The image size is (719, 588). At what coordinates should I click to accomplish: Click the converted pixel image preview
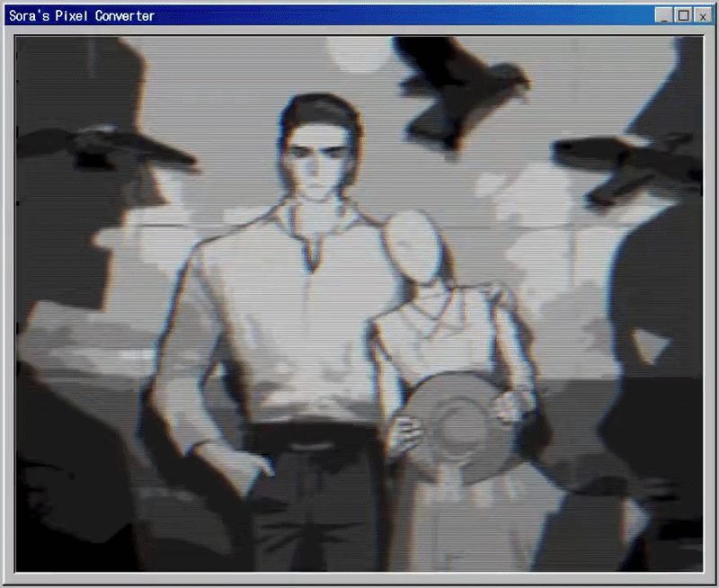coord(359,304)
